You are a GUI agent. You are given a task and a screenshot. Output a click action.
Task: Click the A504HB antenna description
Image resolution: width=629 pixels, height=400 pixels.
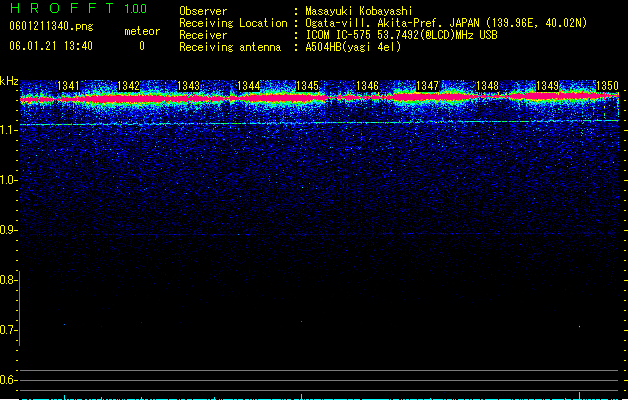(353, 47)
